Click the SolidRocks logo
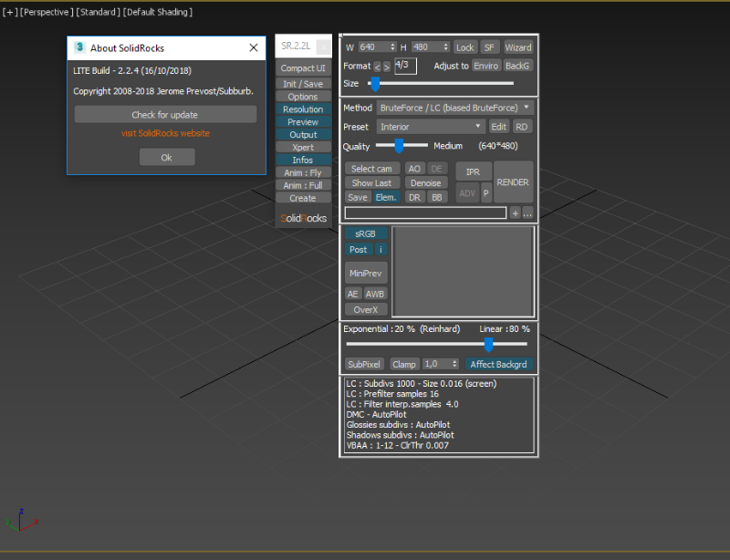The width and height of the screenshot is (730, 560). pyautogui.click(x=304, y=218)
